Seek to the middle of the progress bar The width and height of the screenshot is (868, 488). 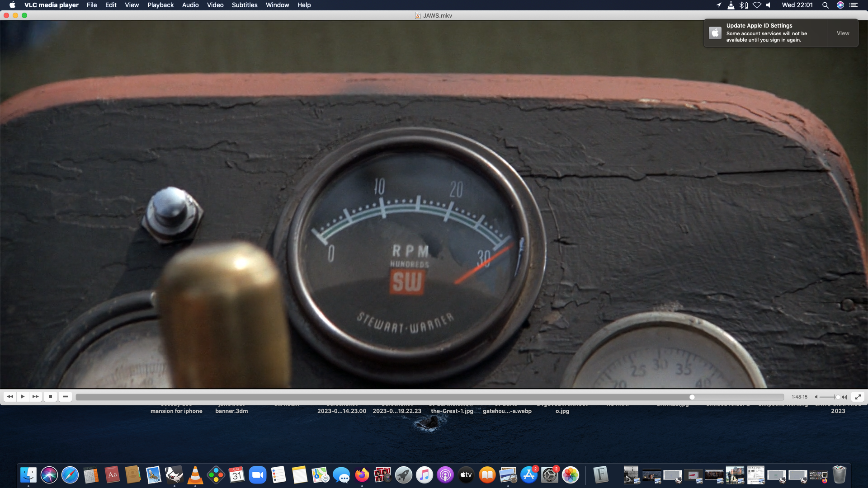430,397
